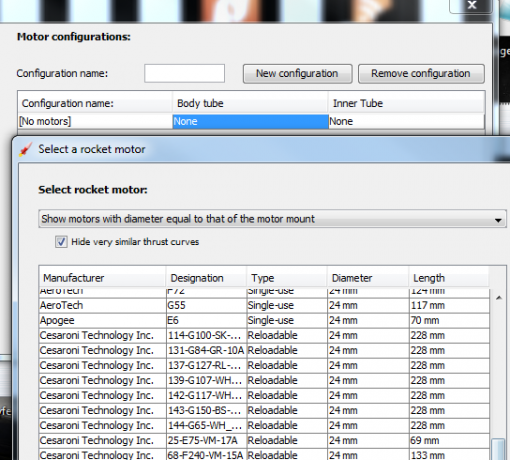Click the scroll up arrow of motor list

coord(499,298)
